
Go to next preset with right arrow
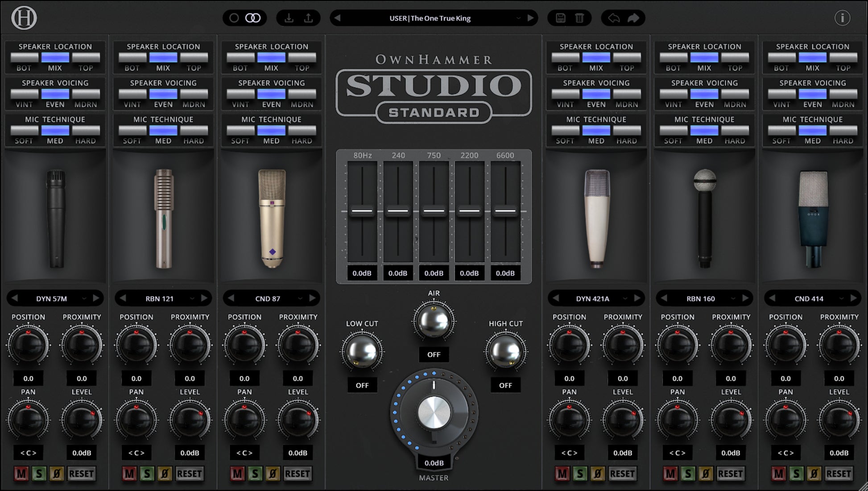530,18
